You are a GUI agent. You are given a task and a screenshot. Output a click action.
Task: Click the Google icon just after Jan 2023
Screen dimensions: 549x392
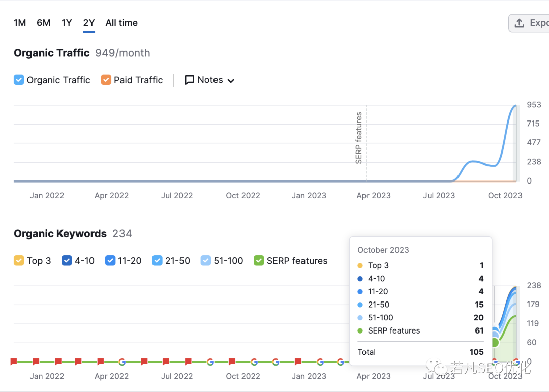(x=320, y=362)
